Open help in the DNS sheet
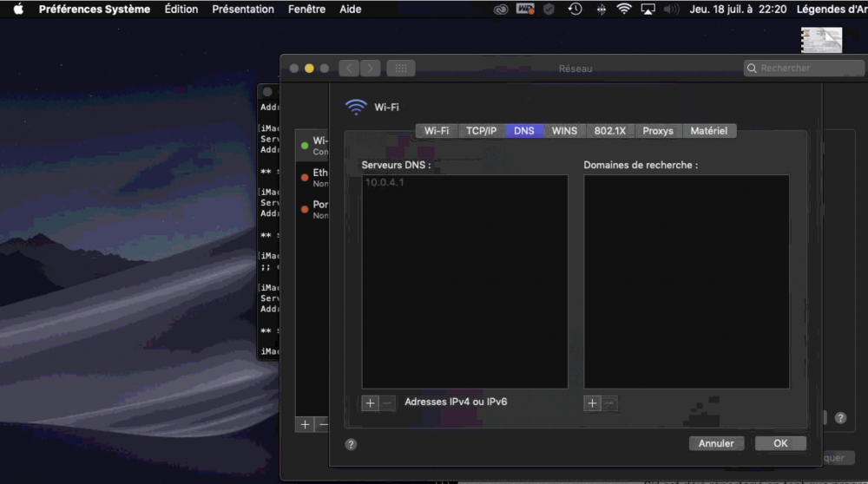 (x=351, y=444)
